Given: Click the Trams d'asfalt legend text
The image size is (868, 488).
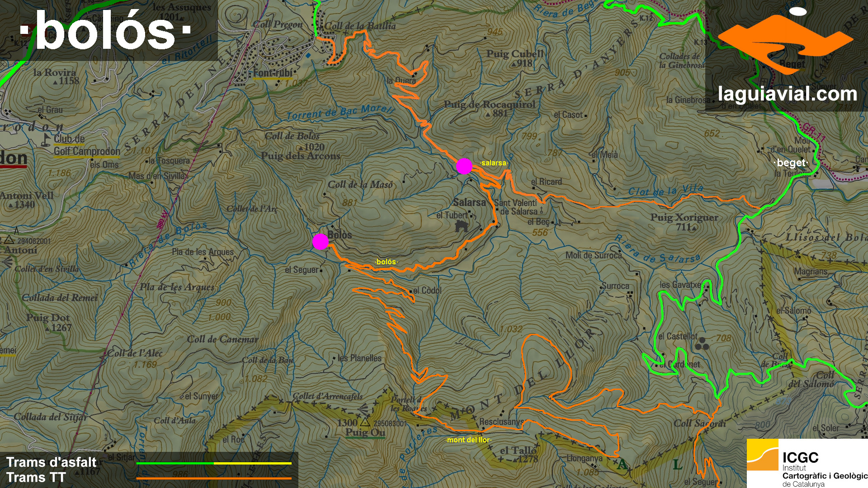Looking at the screenshot, I should 51,462.
